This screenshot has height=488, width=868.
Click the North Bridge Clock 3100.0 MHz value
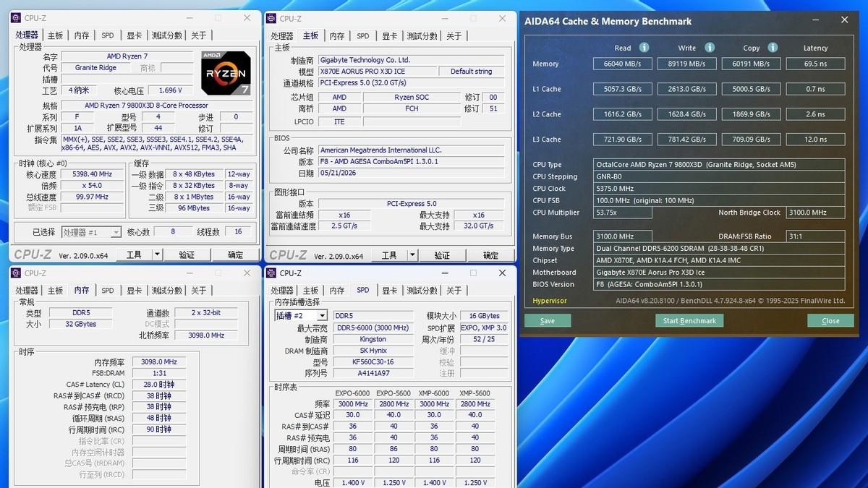click(815, 213)
